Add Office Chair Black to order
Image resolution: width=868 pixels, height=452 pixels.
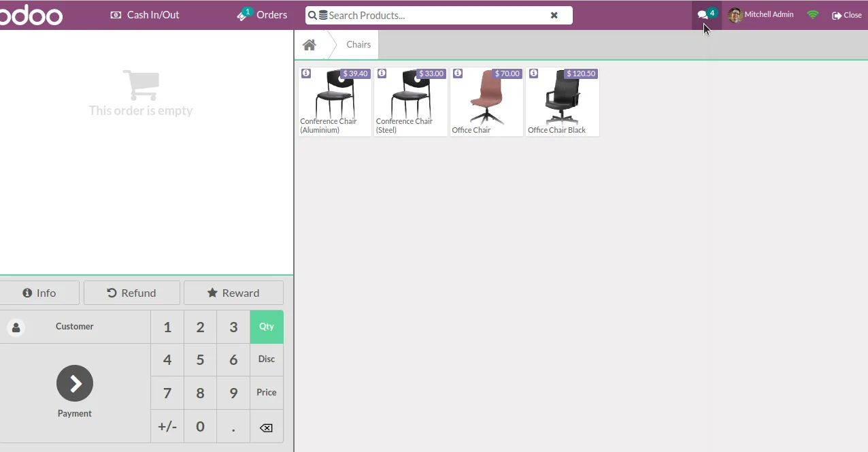click(563, 101)
